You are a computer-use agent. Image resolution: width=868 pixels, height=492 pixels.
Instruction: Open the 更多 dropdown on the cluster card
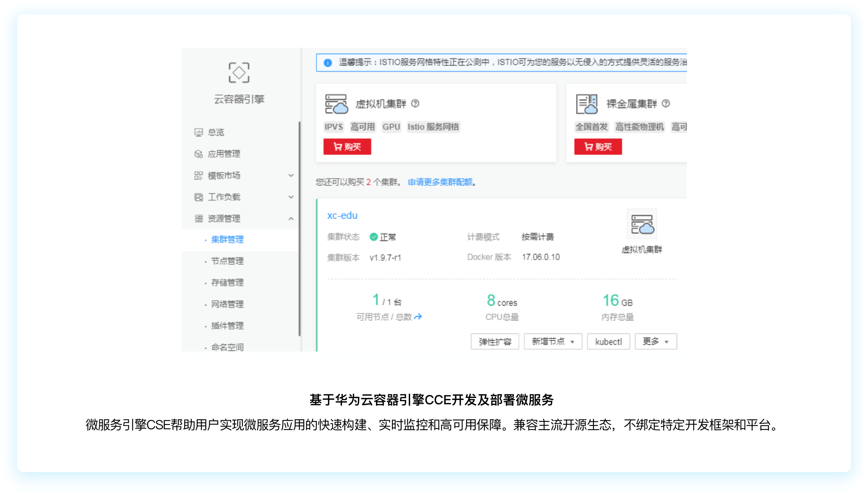coord(655,341)
